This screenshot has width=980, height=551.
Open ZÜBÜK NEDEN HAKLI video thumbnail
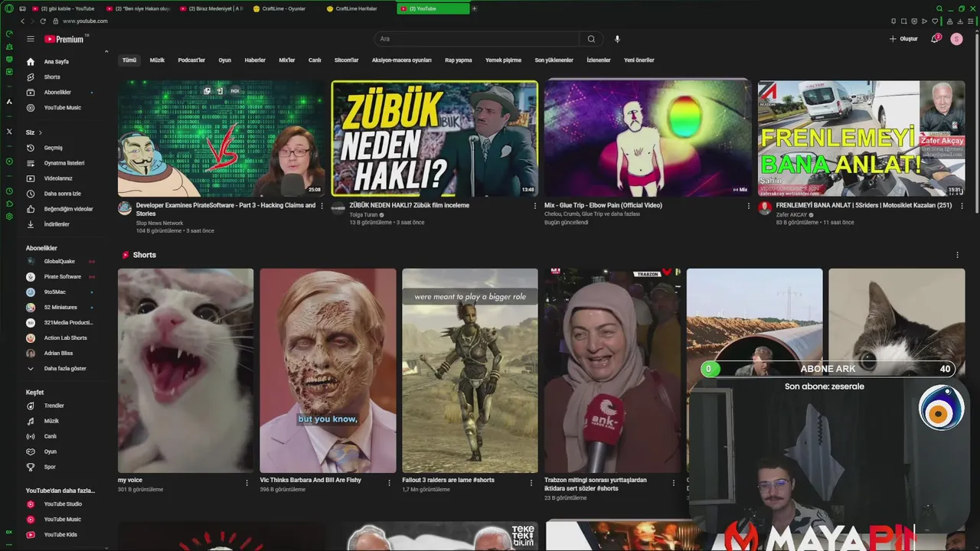point(435,139)
